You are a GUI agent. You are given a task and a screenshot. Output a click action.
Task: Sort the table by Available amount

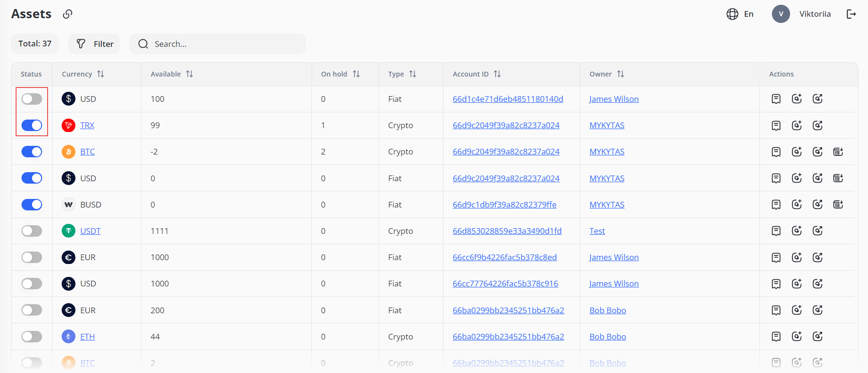189,74
